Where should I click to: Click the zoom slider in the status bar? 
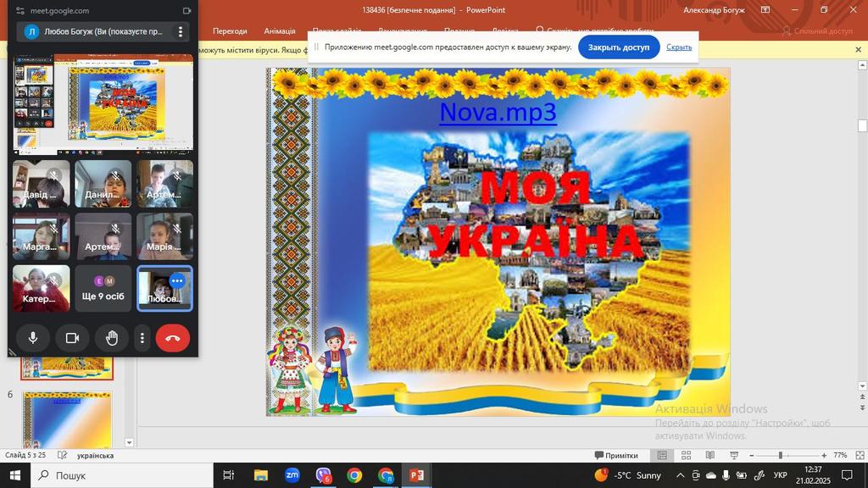pyautogui.click(x=780, y=456)
